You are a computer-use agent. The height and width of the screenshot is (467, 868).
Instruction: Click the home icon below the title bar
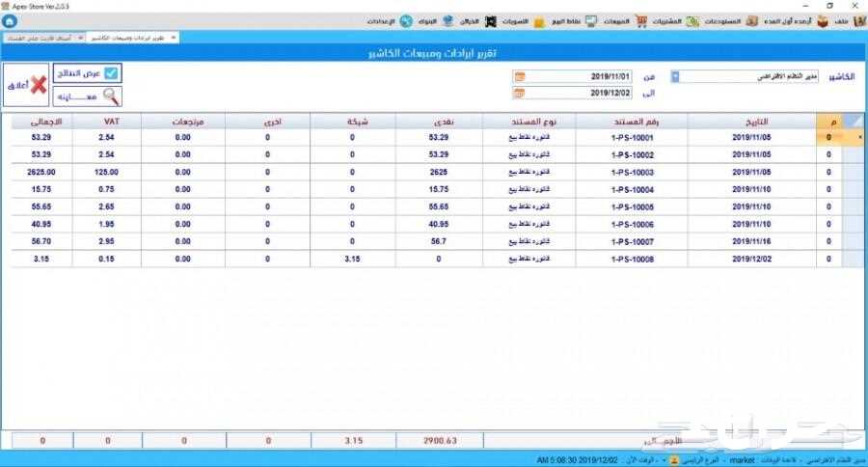10,21
